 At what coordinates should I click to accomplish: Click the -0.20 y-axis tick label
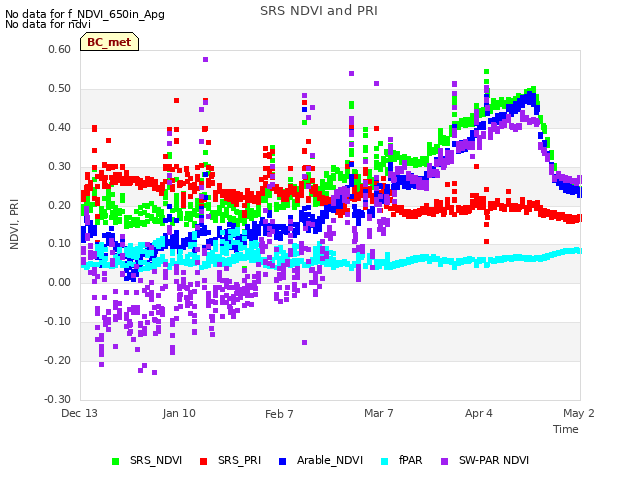[58, 360]
